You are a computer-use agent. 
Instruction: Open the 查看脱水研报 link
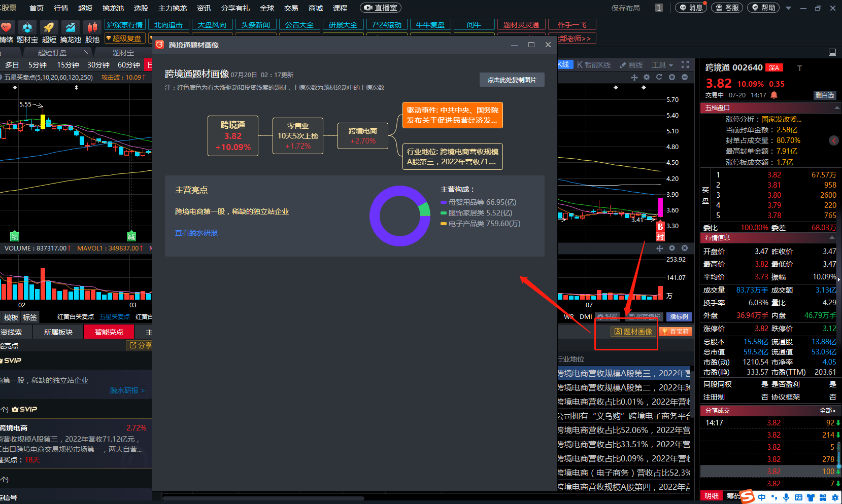(x=196, y=233)
